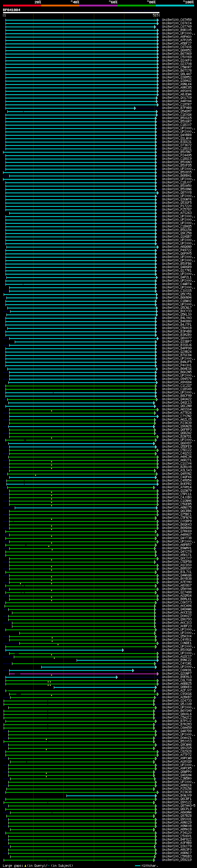This screenshot has width=197, height=868.
Task: Select hit label UniRef100_Q6C2N9
Action: click(x=177, y=406)
